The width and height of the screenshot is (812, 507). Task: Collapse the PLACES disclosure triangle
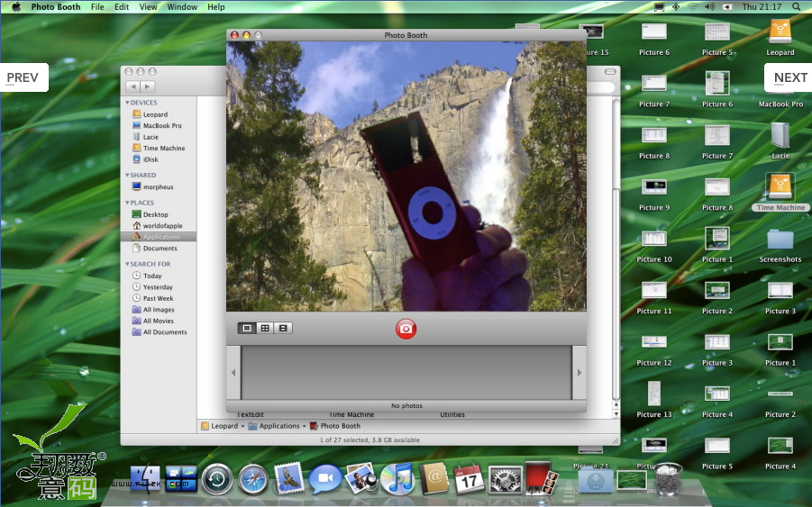(x=127, y=203)
